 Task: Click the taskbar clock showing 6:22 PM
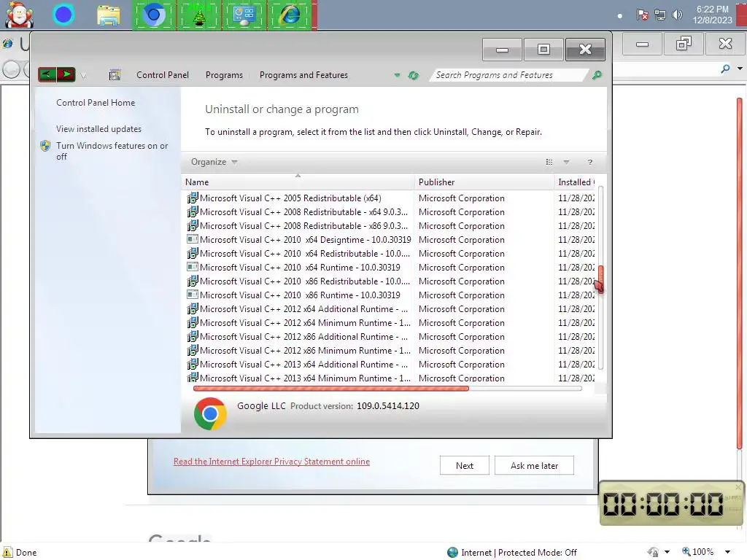pos(712,15)
